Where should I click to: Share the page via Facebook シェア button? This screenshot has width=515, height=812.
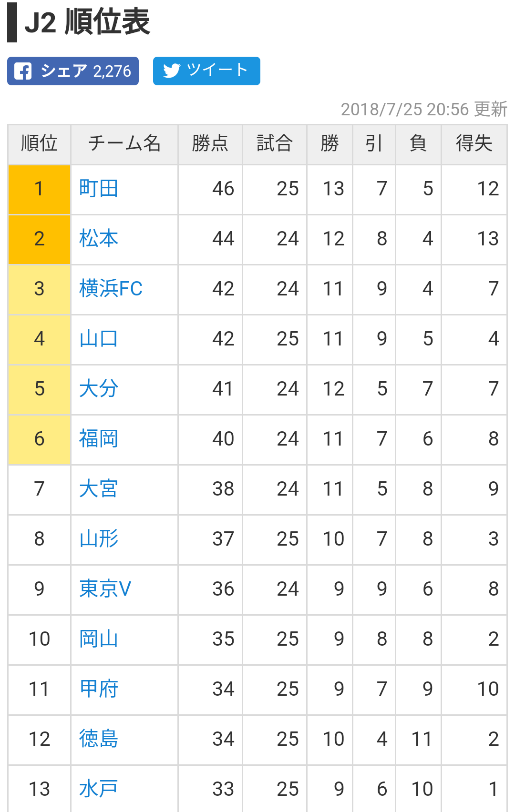point(73,71)
